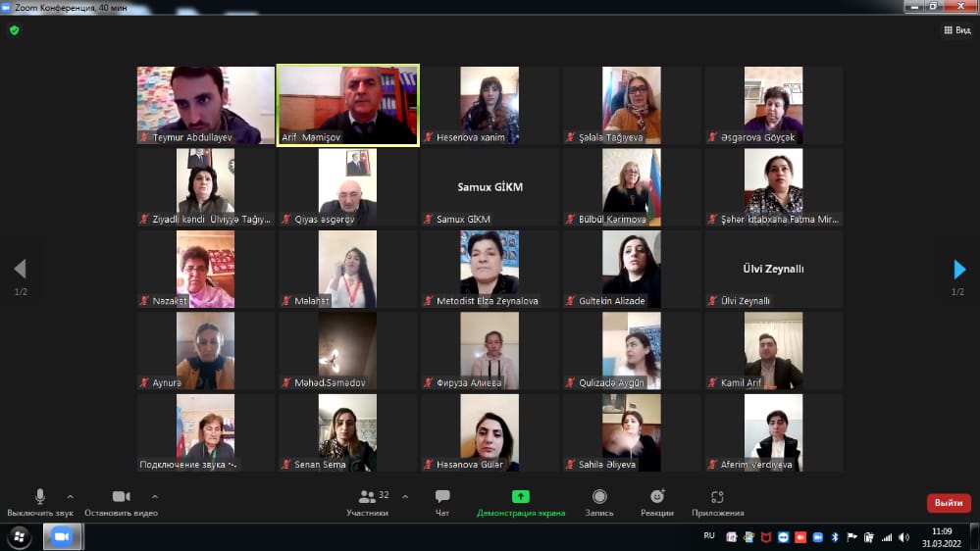
Task: Select the Samux GİKM participant tile
Action: pos(490,187)
